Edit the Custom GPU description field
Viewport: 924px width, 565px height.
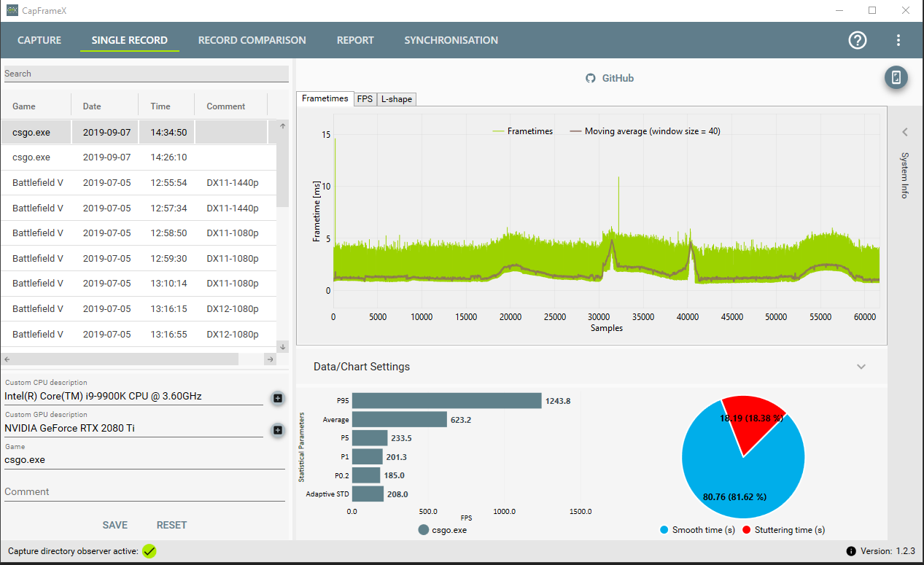coord(133,429)
